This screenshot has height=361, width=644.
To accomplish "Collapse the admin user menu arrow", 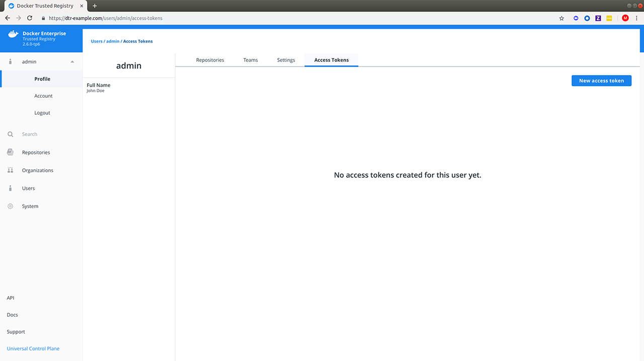I will (72, 62).
